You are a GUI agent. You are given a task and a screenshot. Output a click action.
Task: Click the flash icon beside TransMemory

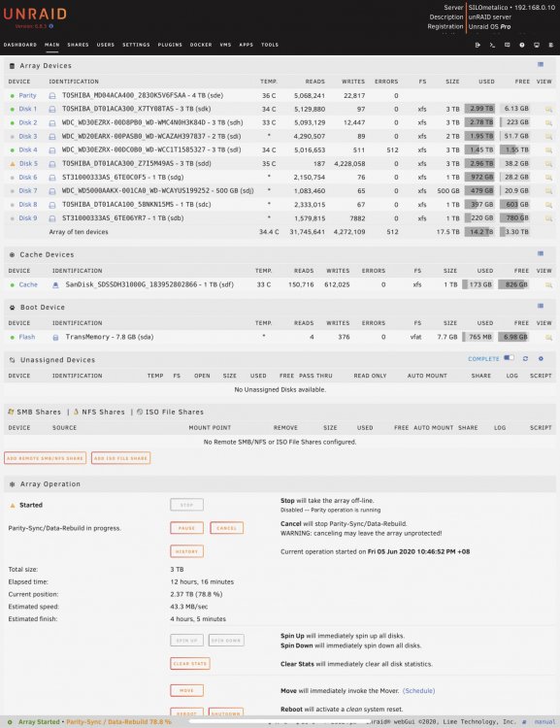pyautogui.click(x=55, y=337)
